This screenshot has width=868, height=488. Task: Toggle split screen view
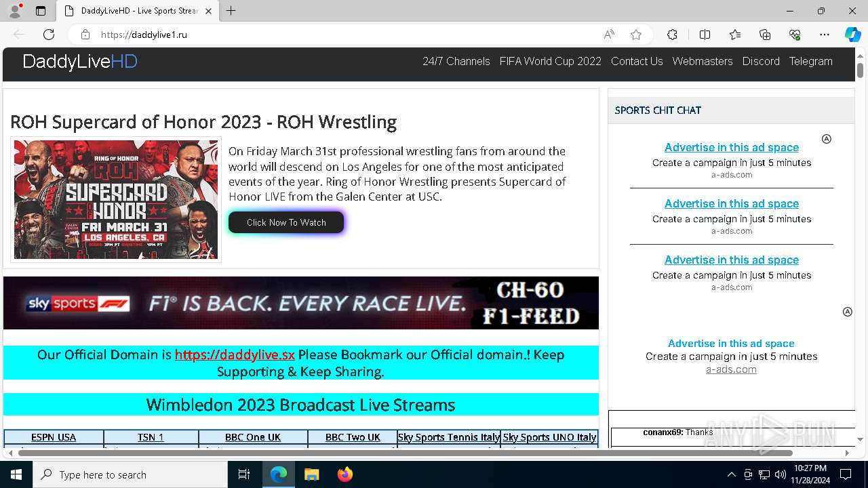click(705, 35)
